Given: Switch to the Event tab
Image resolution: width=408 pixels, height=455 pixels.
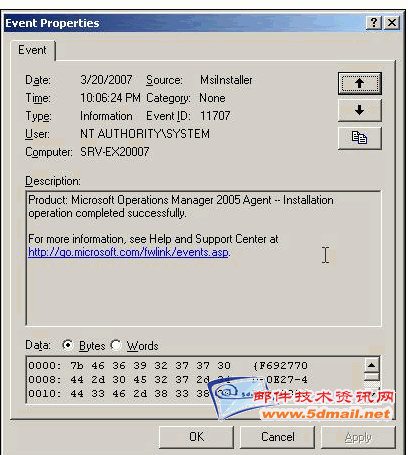Looking at the screenshot, I should 32,50.
